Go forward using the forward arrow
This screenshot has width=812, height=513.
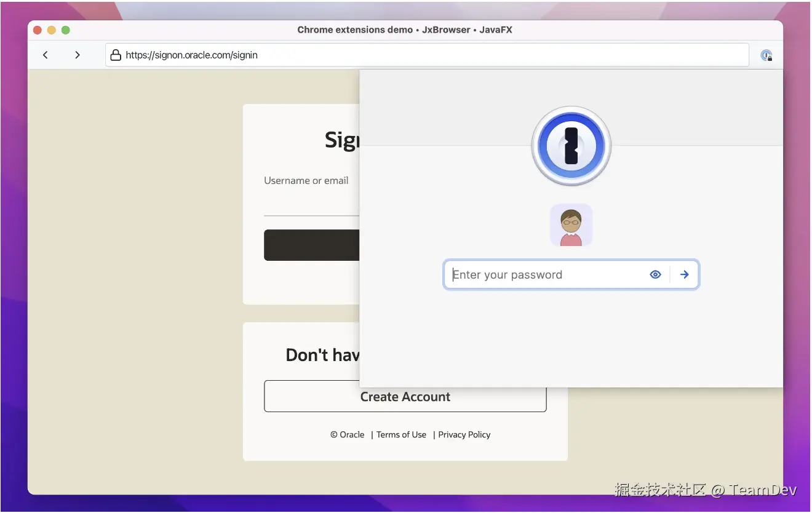pyautogui.click(x=78, y=55)
